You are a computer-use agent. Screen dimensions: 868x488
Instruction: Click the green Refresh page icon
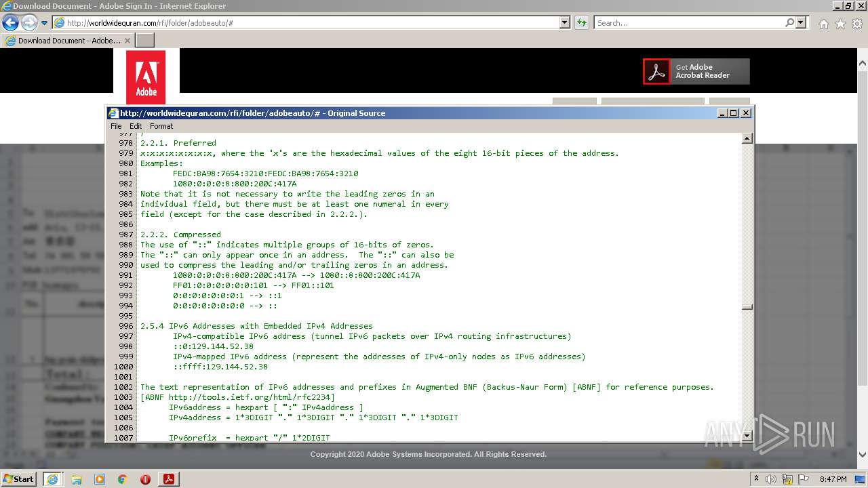point(582,22)
